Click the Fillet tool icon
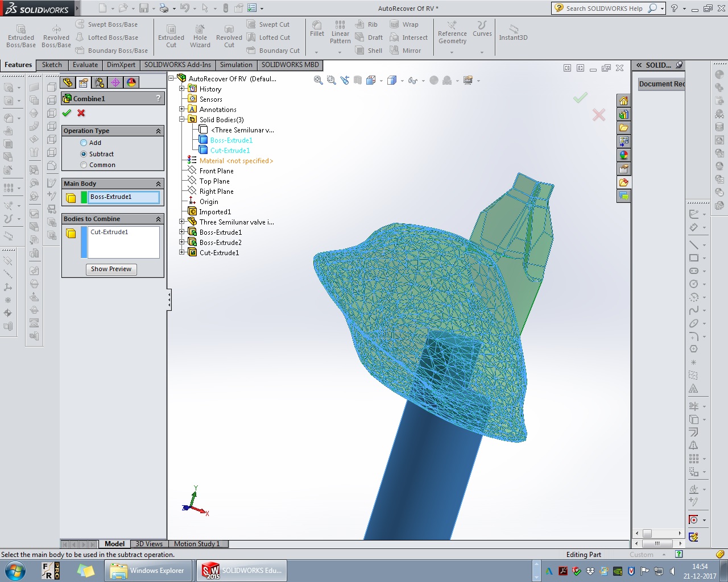728x582 pixels. pos(317,26)
